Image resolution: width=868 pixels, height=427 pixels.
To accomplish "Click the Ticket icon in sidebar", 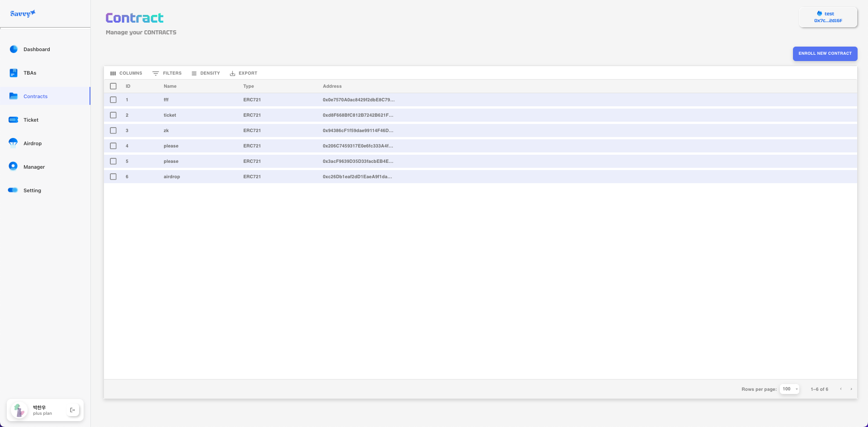I will 14,120.
